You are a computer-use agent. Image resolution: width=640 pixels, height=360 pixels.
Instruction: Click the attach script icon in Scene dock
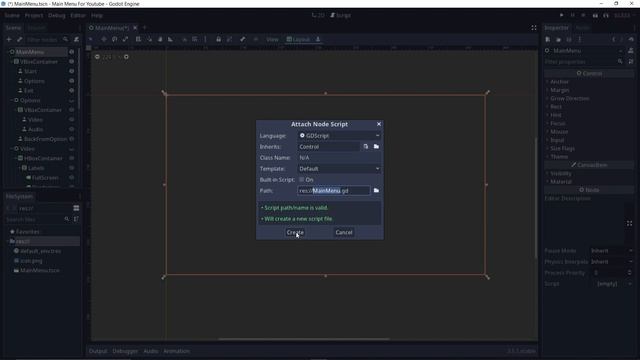click(76, 40)
